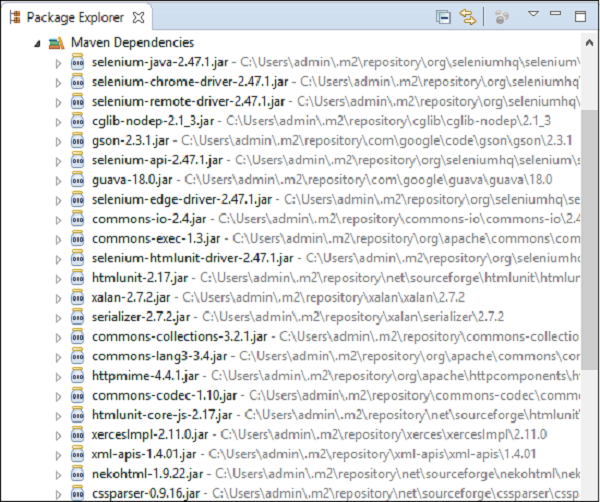Select the Package Explorer tab
Image resolution: width=600 pixels, height=502 pixels.
(x=75, y=17)
